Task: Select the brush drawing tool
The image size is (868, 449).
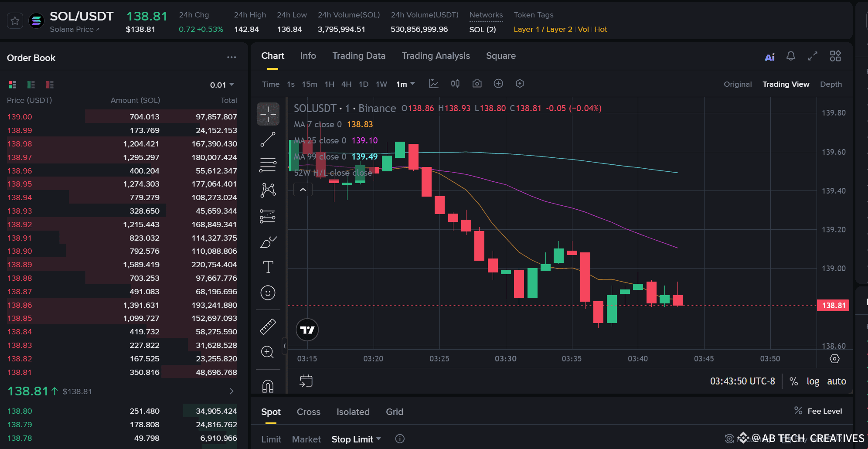Action: tap(268, 242)
